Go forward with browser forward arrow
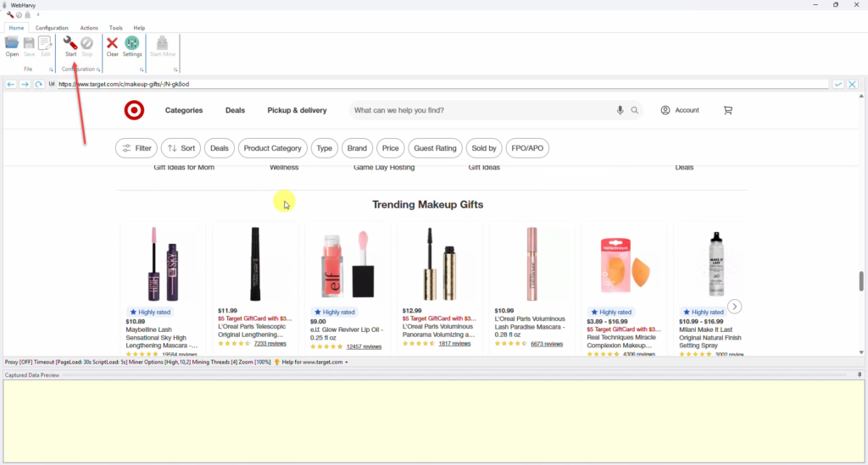868x465 pixels. click(25, 84)
